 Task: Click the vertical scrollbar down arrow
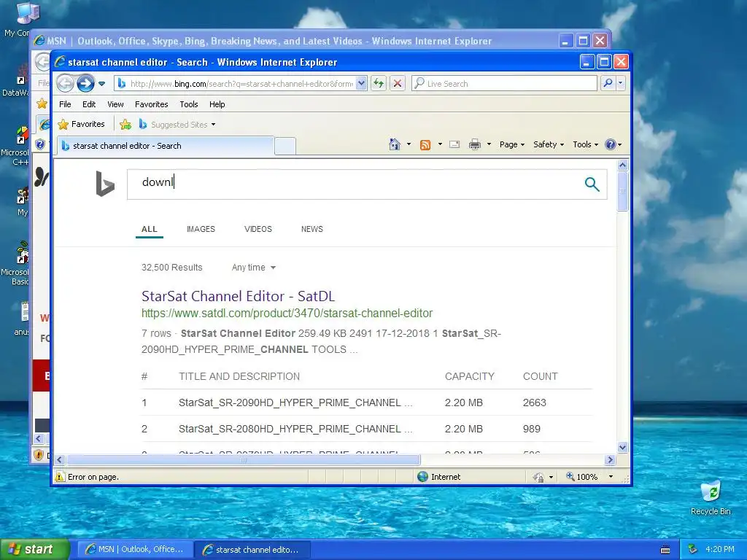pos(623,447)
